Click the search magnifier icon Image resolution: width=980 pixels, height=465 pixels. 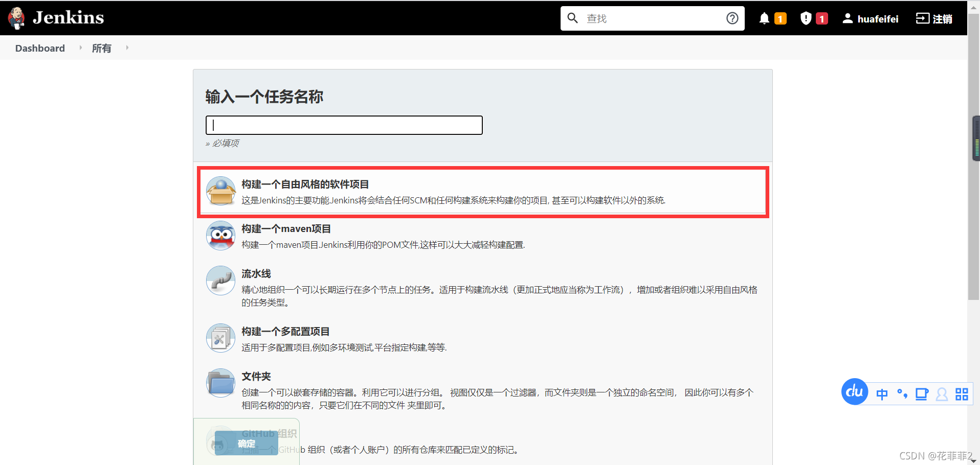[x=573, y=18]
